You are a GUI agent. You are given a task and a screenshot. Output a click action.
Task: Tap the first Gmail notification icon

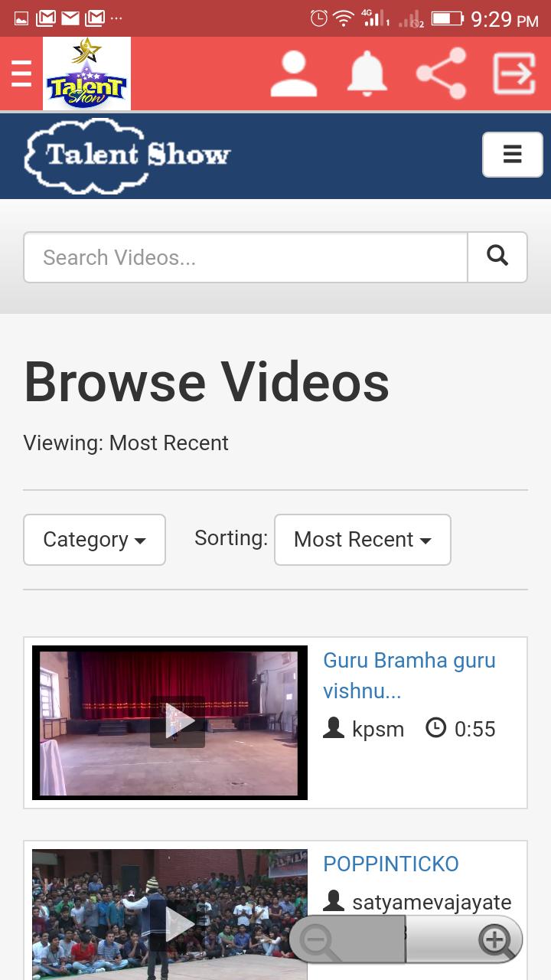(46, 18)
